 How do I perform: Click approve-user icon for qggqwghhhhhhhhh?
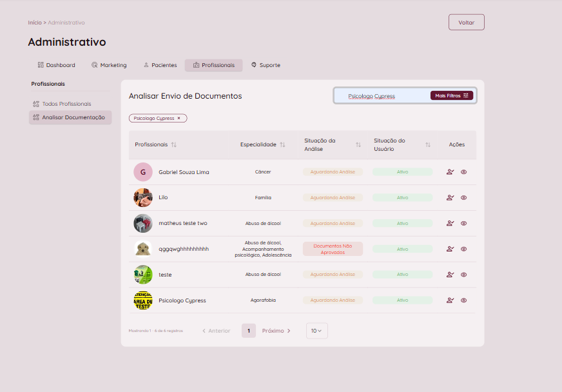(450, 249)
